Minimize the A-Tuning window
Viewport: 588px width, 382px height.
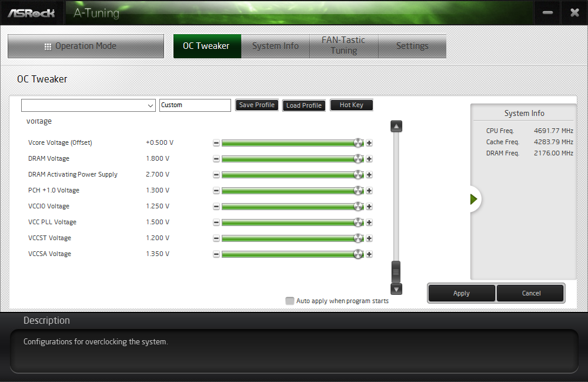click(x=547, y=13)
